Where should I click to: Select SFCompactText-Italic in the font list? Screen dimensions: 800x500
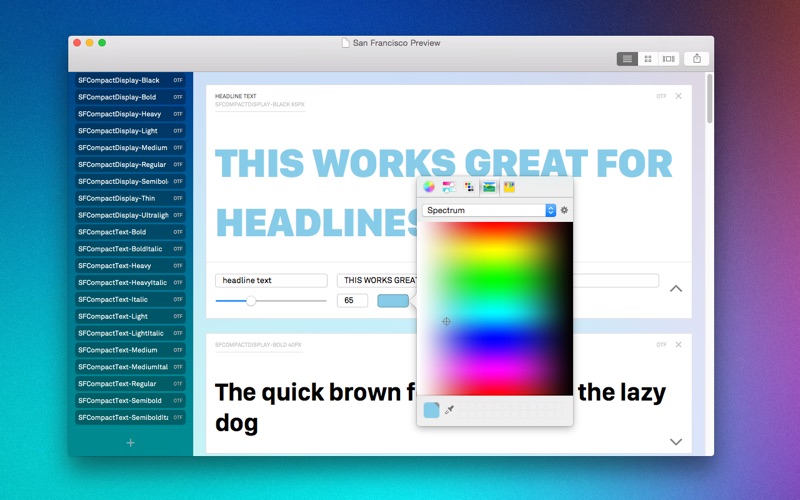point(130,299)
